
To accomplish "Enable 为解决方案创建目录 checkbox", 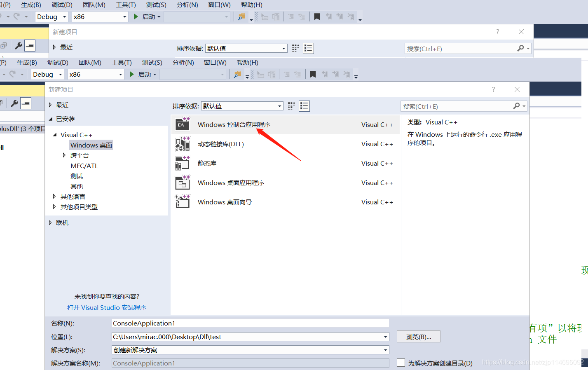I will coord(401,363).
